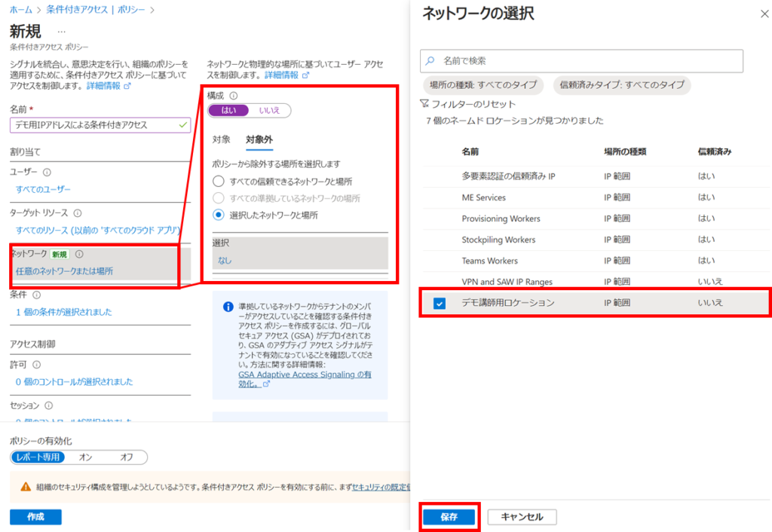Set 構成 toggle to はい
The image size is (772, 532).
[x=228, y=110]
